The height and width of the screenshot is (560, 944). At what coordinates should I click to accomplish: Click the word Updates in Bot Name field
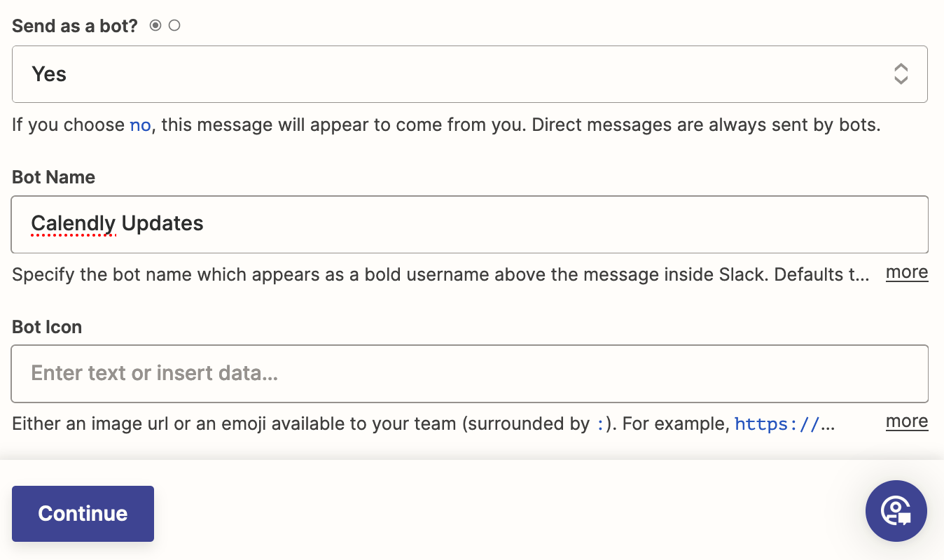point(162,223)
